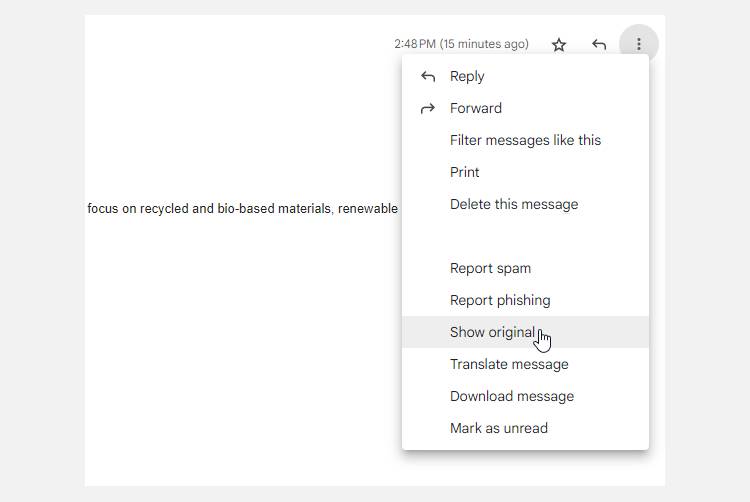
Task: Click the 2:48 PM timestamp
Action: pyautogui.click(x=415, y=44)
